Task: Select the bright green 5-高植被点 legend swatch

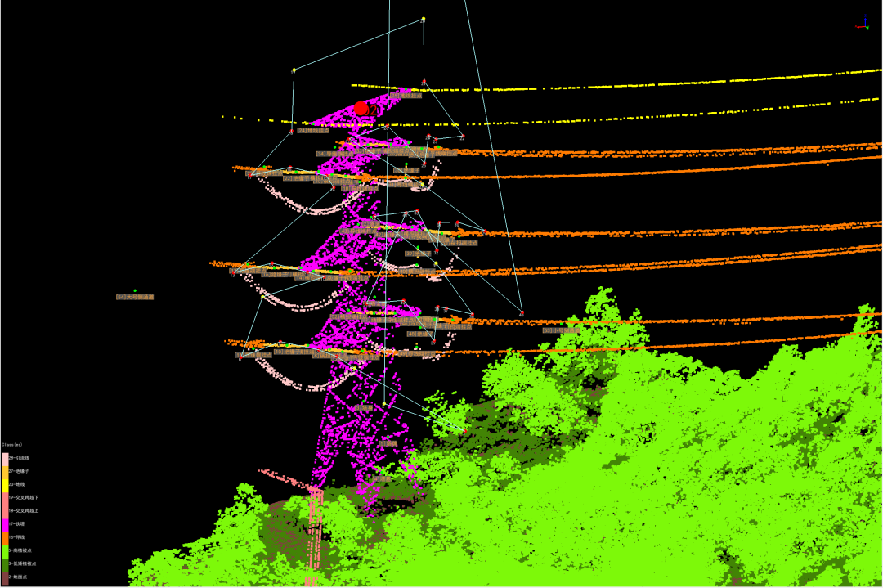Action: tap(5, 550)
